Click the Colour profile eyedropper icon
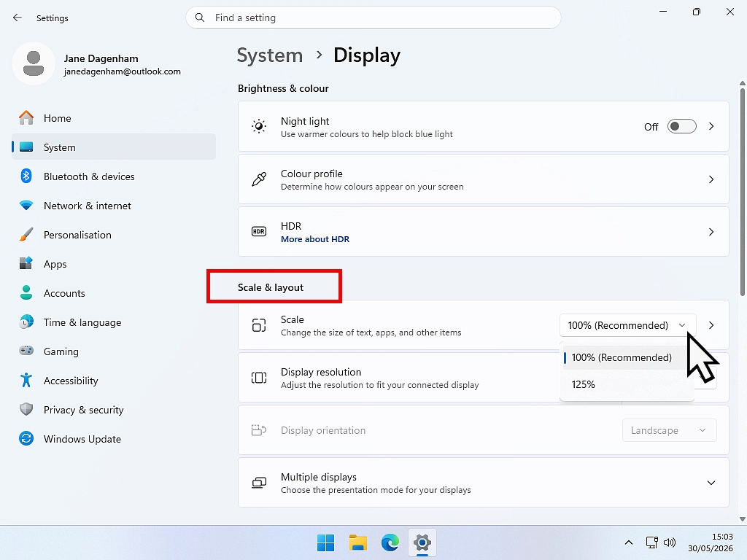The image size is (747, 560). click(259, 179)
